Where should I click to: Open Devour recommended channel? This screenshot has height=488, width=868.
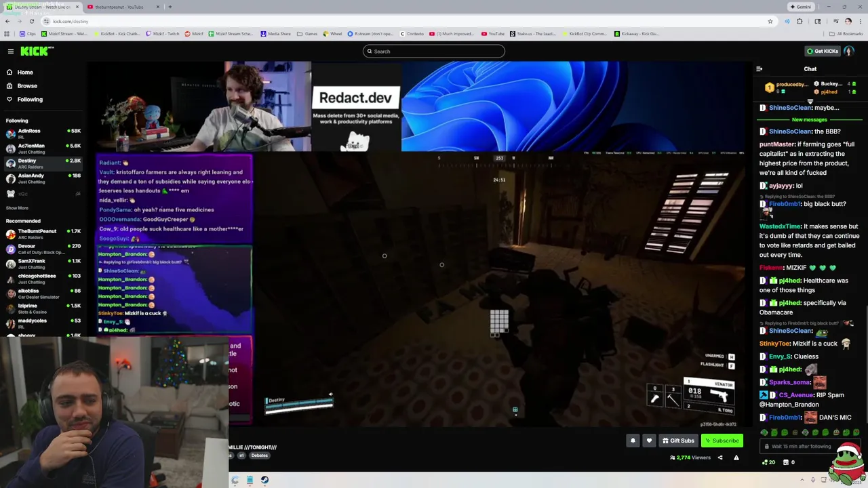coord(42,249)
